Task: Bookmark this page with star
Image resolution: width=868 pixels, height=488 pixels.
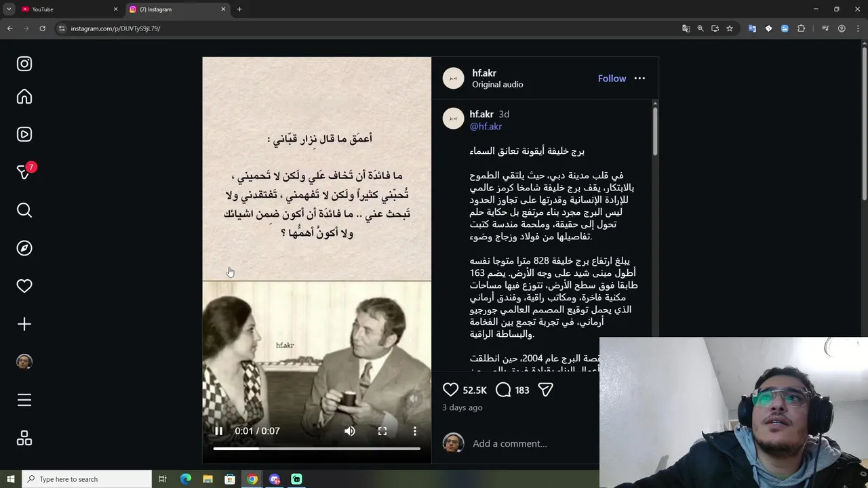Action: click(x=730, y=28)
